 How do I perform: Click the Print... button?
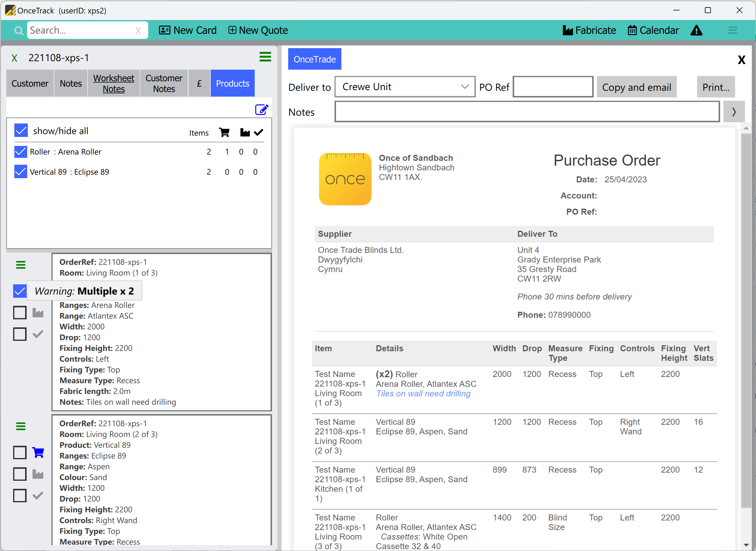(x=716, y=87)
